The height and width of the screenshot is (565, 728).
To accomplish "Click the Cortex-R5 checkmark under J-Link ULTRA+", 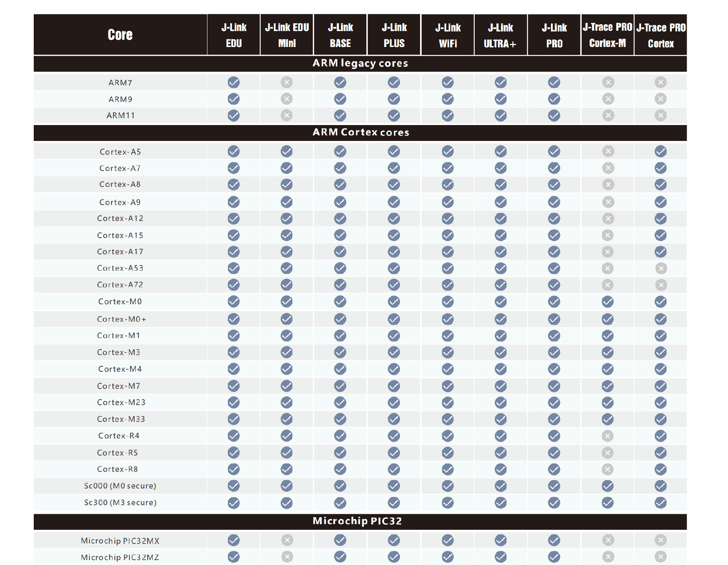I will coord(500,453).
